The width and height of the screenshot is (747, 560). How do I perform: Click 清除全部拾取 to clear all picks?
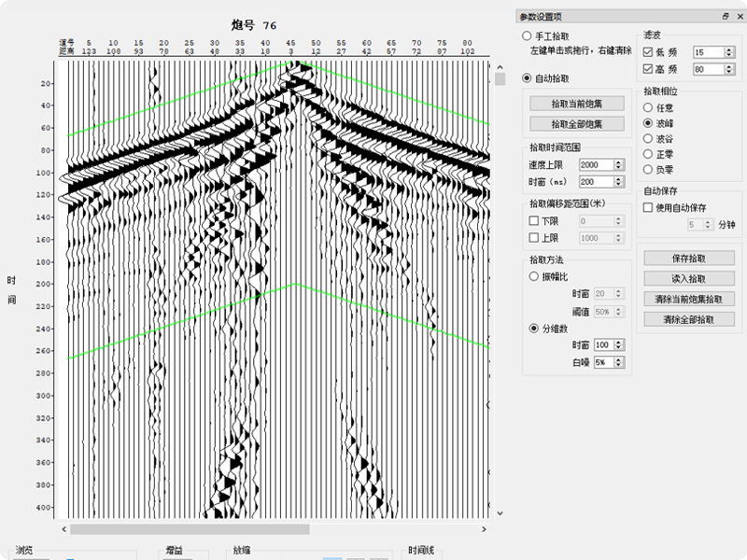[x=689, y=319]
